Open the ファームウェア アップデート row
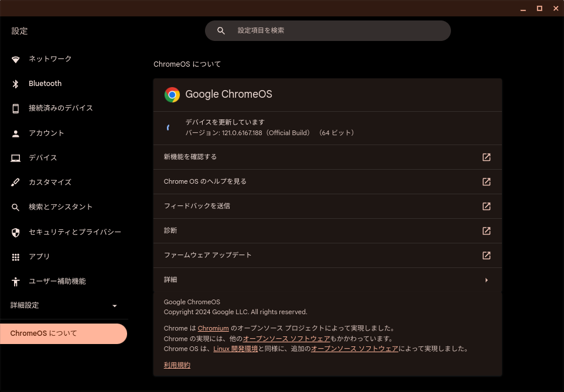564x392 pixels. point(327,256)
